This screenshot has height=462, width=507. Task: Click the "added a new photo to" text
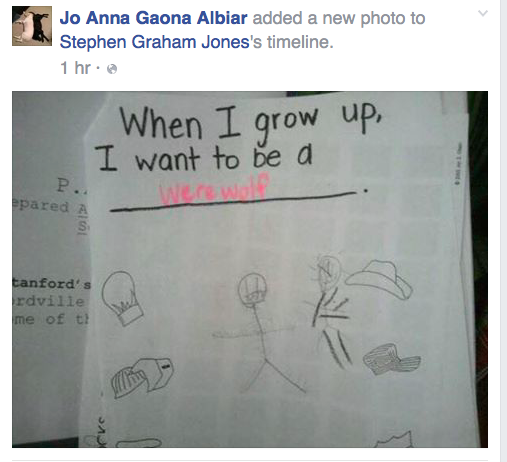339,18
